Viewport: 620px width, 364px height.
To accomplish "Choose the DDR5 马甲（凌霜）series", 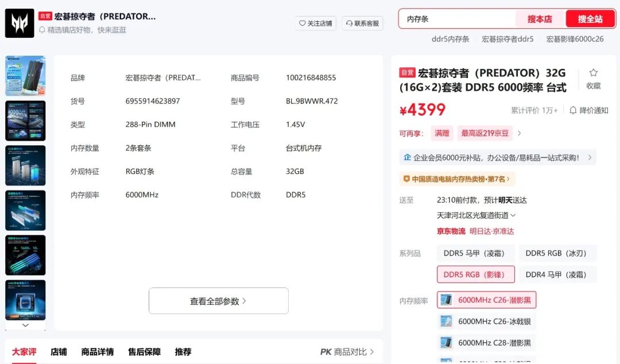I will (x=476, y=253).
